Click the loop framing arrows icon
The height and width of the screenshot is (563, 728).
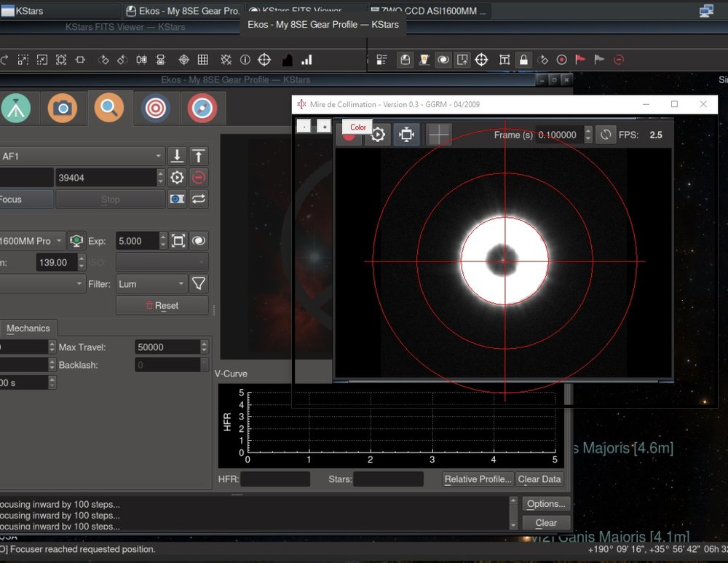pos(198,199)
